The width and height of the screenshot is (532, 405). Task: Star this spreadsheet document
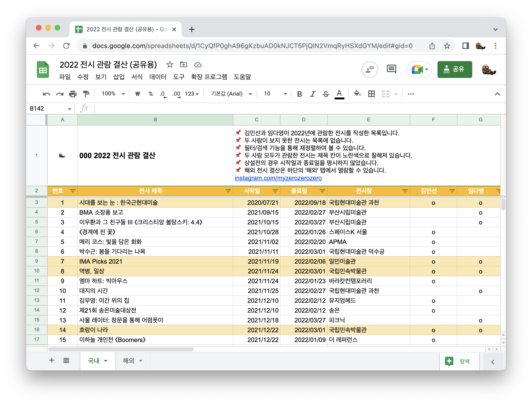pyautogui.click(x=170, y=65)
